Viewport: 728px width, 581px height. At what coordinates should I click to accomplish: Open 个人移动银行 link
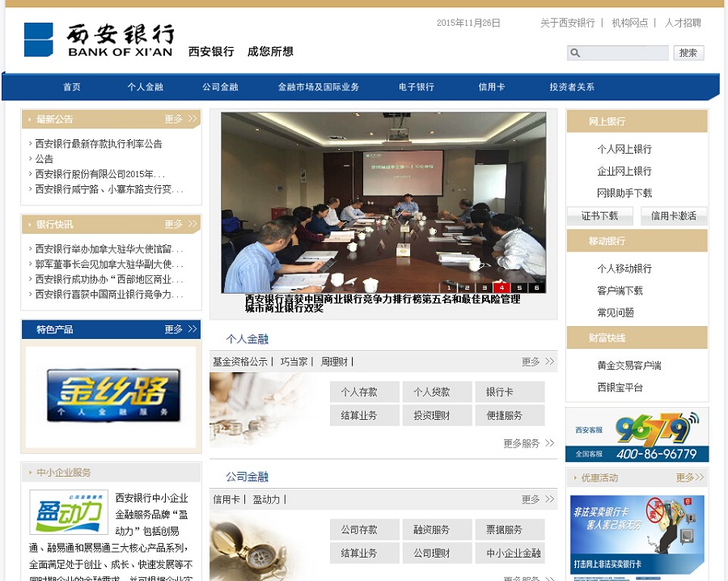tap(624, 269)
